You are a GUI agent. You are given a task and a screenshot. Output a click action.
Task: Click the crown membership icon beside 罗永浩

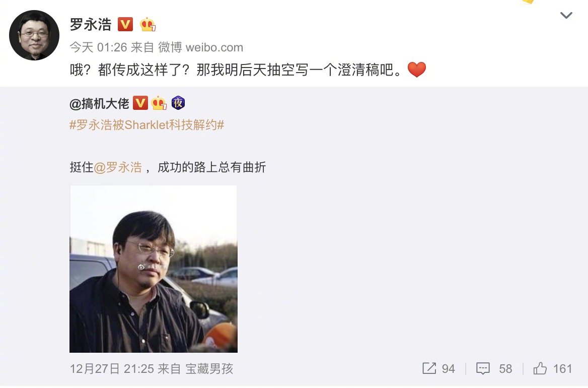[x=148, y=24]
